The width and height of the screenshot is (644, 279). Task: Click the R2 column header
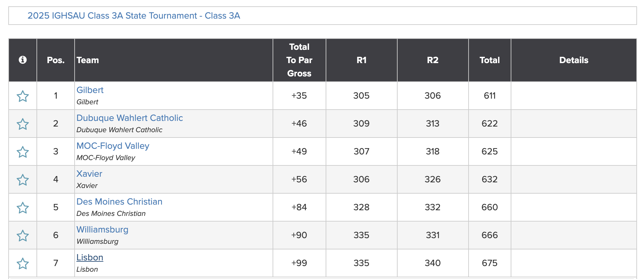[433, 60]
